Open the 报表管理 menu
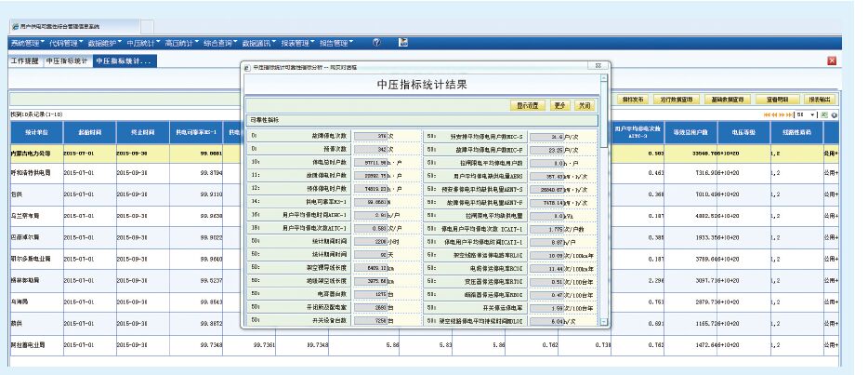Screen dimensions: 868x375 (x=297, y=43)
